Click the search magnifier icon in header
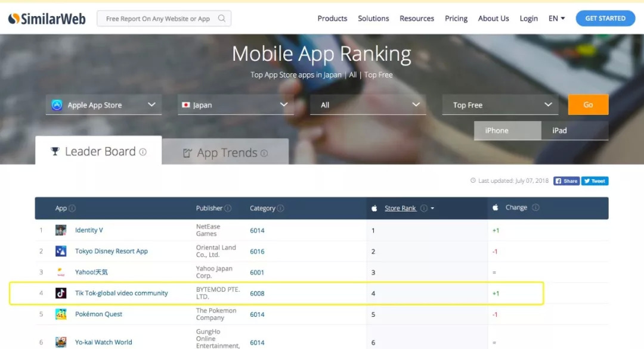644x349 pixels. 222,18
